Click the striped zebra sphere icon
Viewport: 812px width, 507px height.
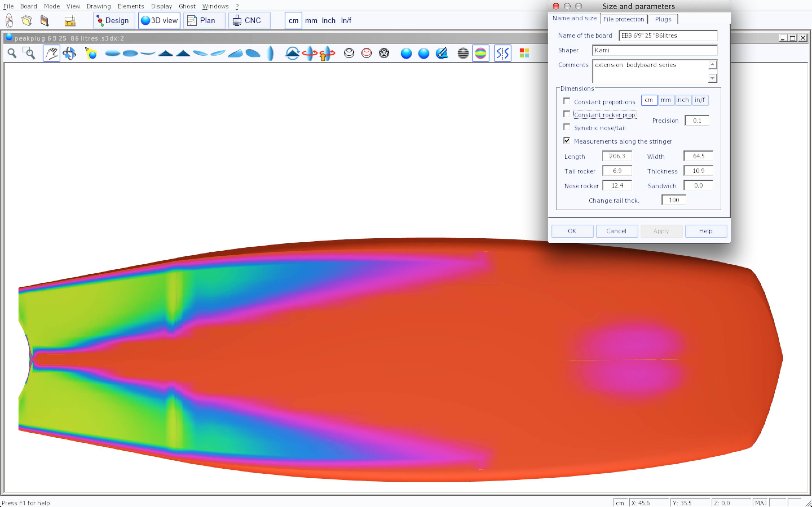[463, 53]
